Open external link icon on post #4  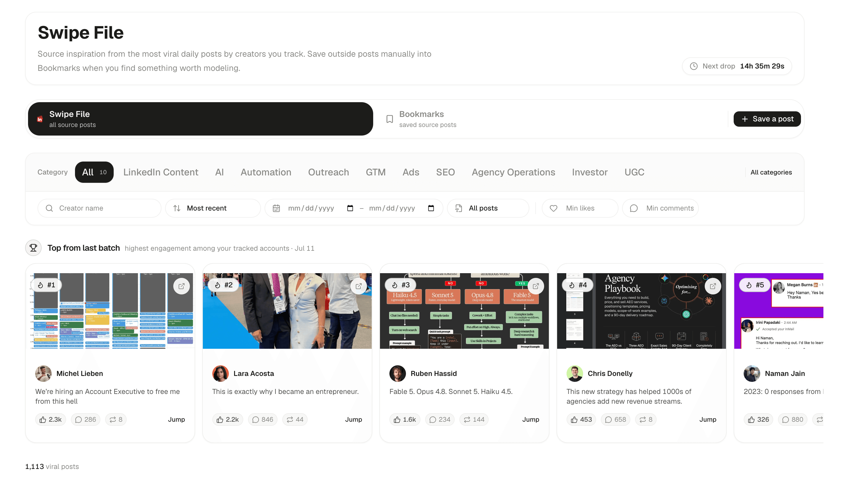click(713, 286)
